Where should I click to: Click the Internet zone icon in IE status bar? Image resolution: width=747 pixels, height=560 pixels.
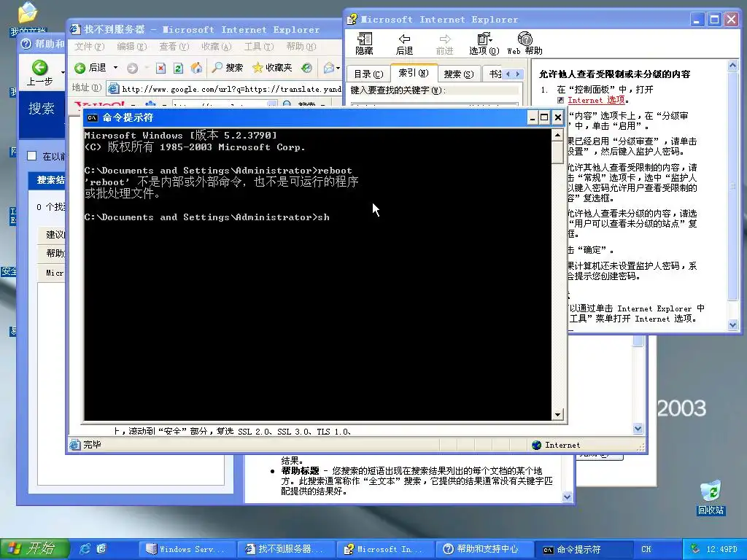536,445
